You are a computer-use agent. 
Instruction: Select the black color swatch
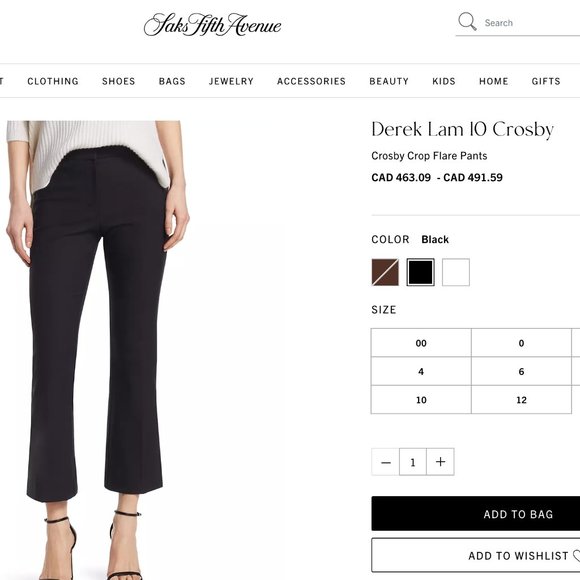[421, 272]
